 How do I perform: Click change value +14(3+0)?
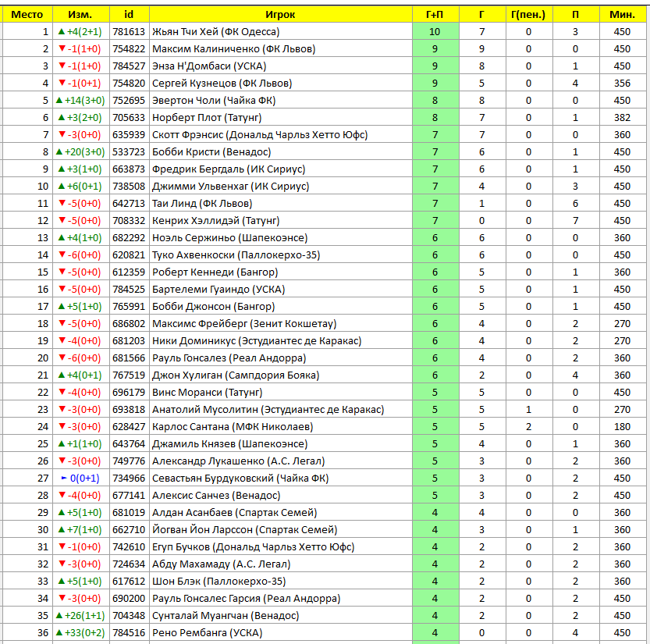[81, 101]
